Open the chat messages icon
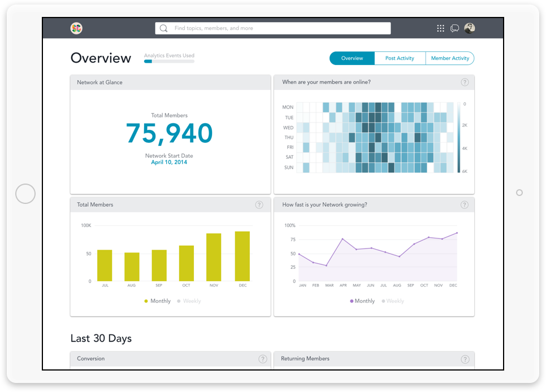The width and height of the screenshot is (546, 392). tap(454, 28)
